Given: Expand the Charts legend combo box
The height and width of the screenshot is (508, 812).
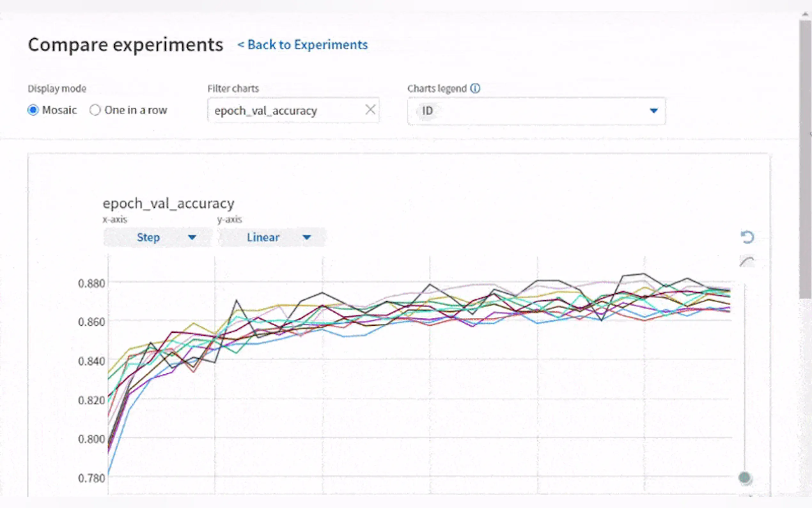Looking at the screenshot, I should (537, 111).
